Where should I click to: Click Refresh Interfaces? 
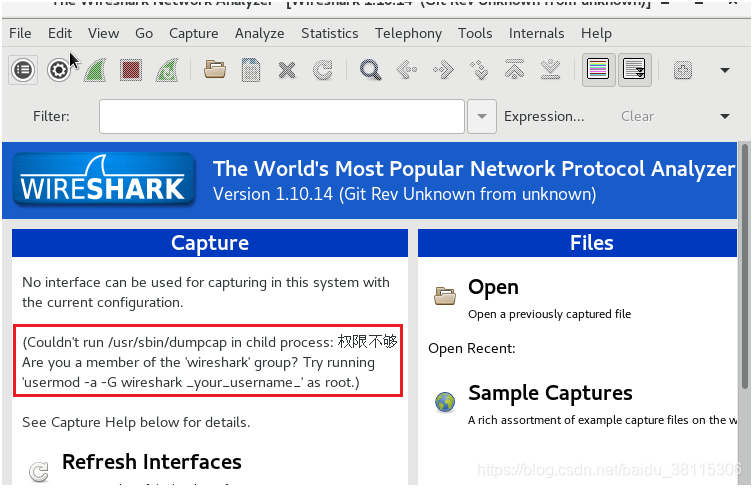tap(152, 462)
